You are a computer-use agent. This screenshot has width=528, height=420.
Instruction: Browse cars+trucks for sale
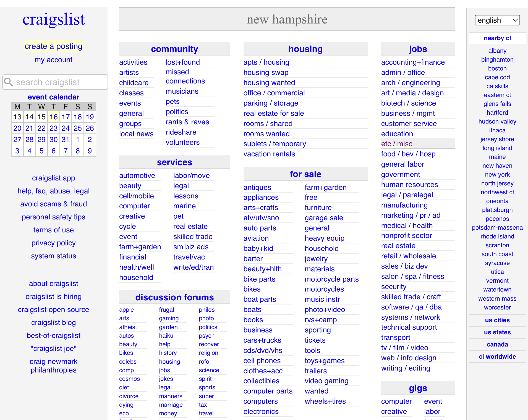(262, 340)
